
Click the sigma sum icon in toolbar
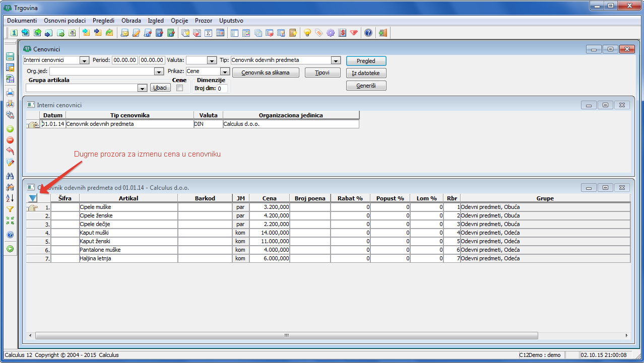(209, 33)
